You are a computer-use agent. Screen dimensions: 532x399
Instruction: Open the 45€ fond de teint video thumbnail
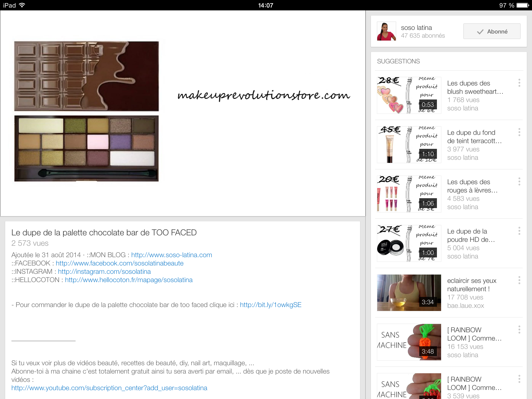click(x=409, y=145)
